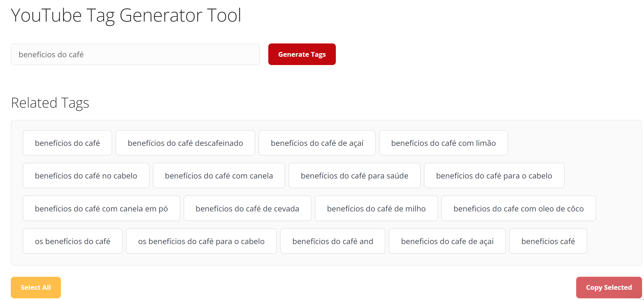Viewport: 644px width, 300px height.
Task: Select the tag 'beneficios café'
Action: point(548,241)
